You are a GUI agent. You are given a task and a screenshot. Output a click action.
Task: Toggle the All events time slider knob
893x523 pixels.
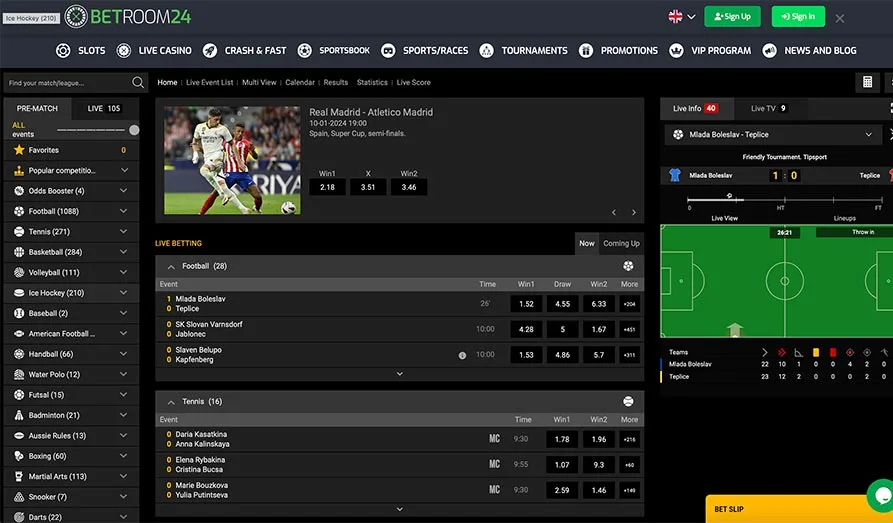coord(134,130)
